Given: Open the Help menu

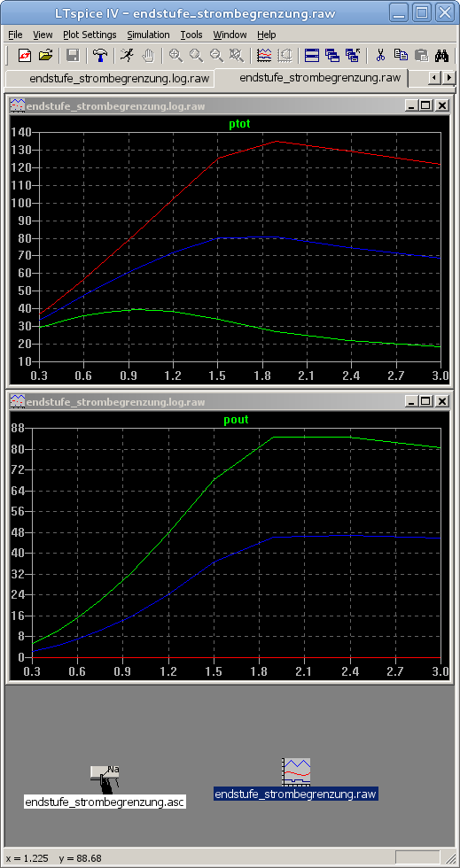Looking at the screenshot, I should (x=267, y=35).
